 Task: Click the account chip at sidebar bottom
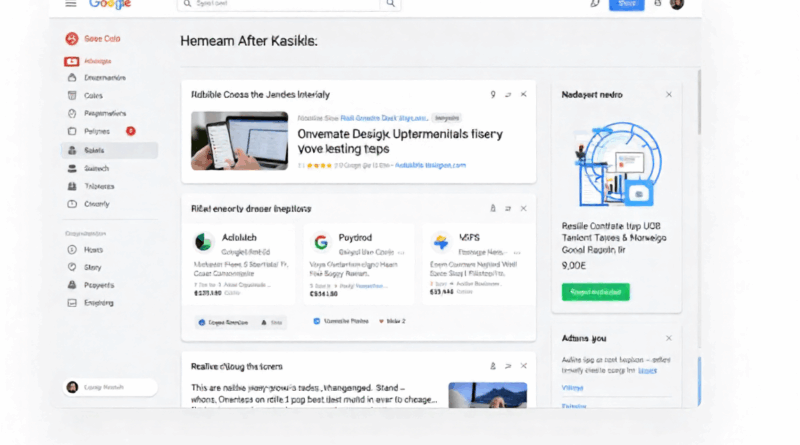coord(110,387)
